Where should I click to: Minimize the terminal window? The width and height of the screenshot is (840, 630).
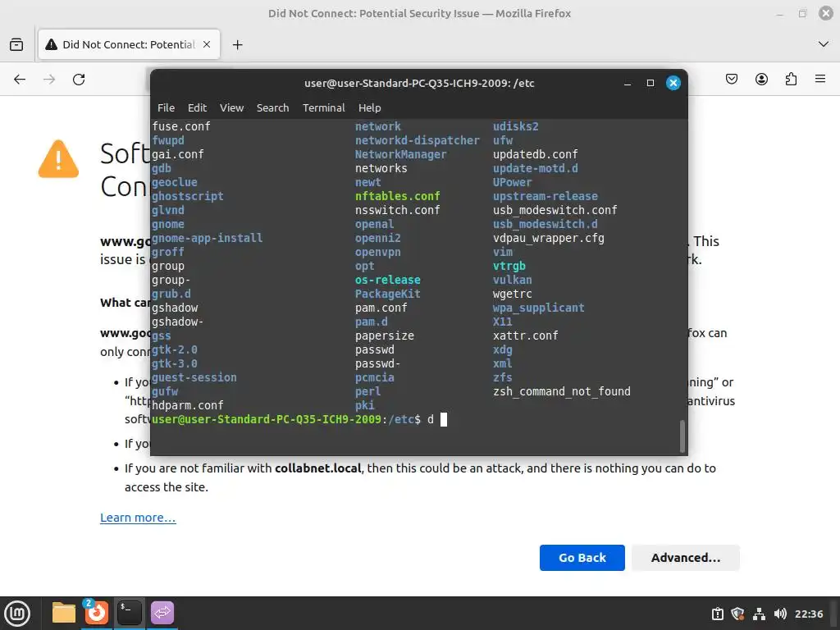(628, 83)
